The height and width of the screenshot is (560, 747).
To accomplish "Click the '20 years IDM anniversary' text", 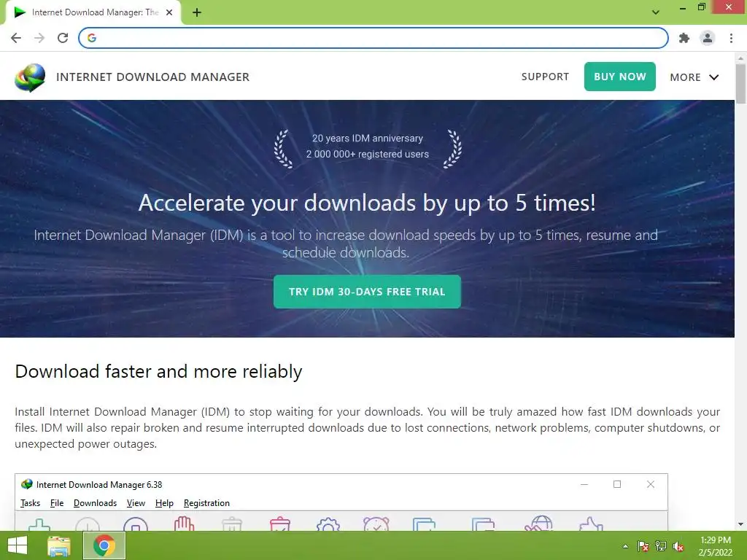I will click(x=368, y=138).
